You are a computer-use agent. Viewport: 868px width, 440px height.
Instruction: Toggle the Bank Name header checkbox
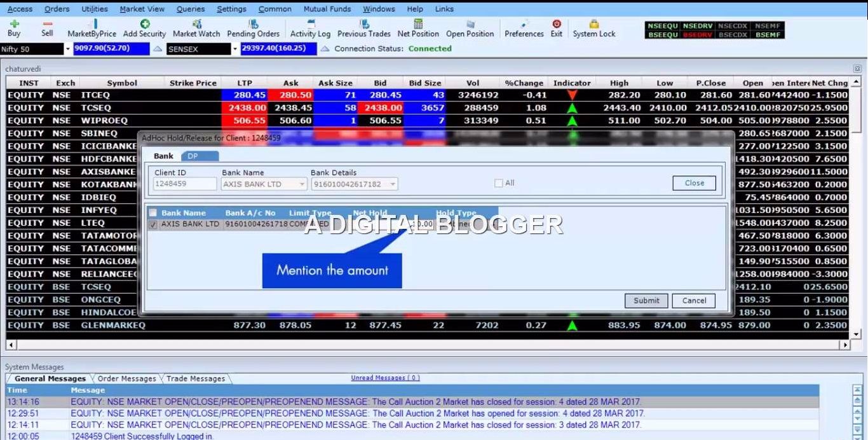coord(153,213)
